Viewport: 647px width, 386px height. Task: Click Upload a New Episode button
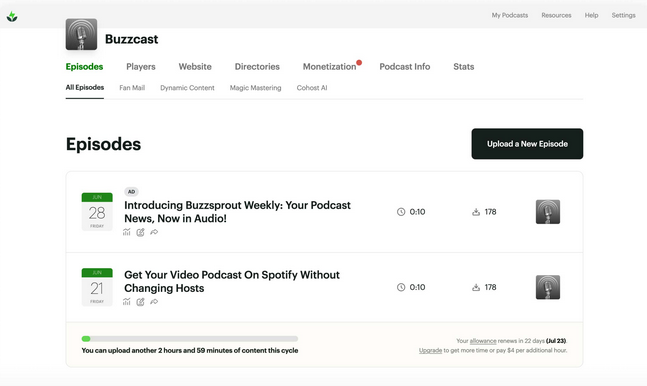tap(527, 144)
